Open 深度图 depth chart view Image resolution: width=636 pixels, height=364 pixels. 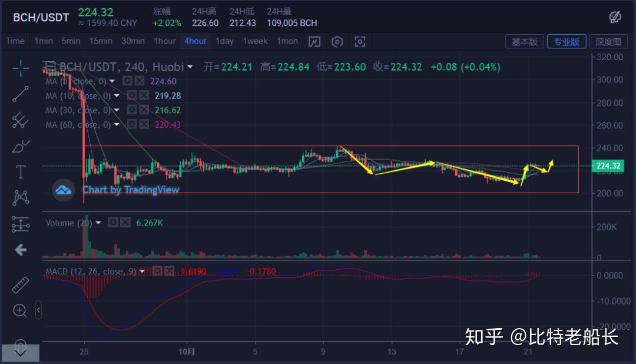coord(608,41)
